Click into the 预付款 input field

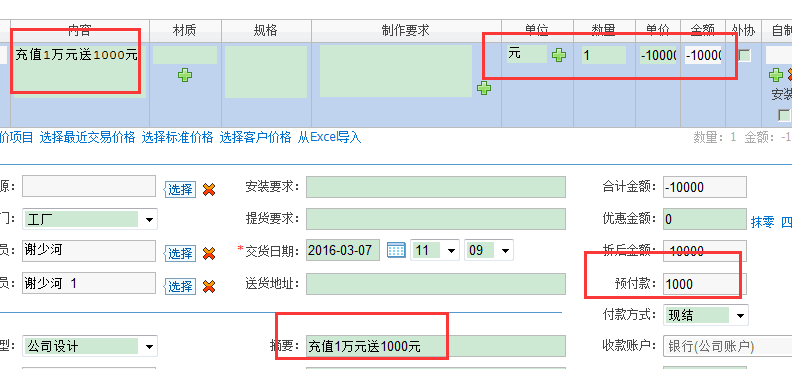pos(705,284)
